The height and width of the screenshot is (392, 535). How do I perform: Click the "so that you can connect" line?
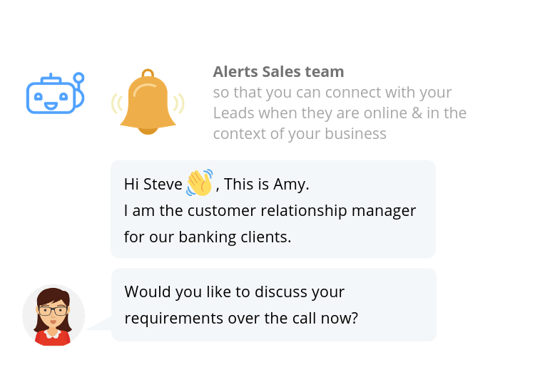[x=332, y=93]
